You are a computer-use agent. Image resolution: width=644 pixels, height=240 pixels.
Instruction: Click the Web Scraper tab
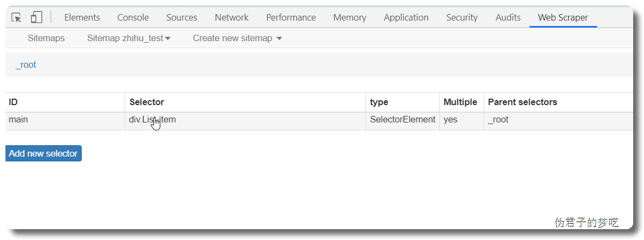tap(563, 17)
